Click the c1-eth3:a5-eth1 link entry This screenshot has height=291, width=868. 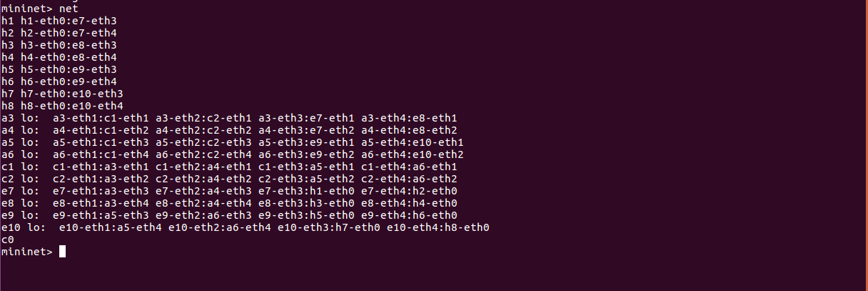click(306, 167)
